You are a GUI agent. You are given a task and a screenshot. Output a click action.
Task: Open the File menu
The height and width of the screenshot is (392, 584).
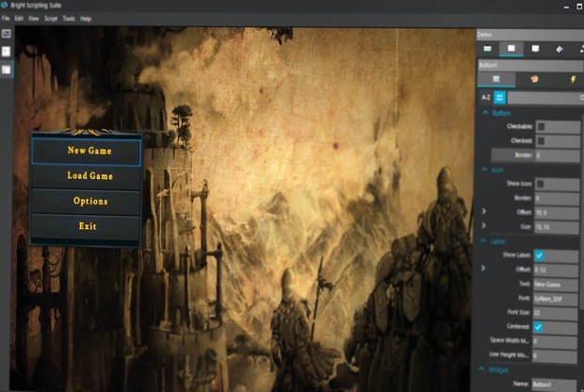[6, 18]
